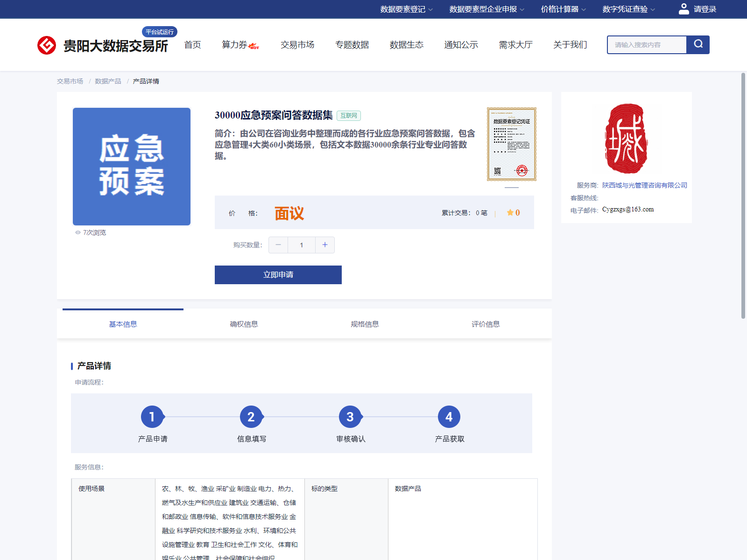Open the 陕西城与光管理咨询有限公司 vendor link
The width and height of the screenshot is (747, 560).
[644, 185]
